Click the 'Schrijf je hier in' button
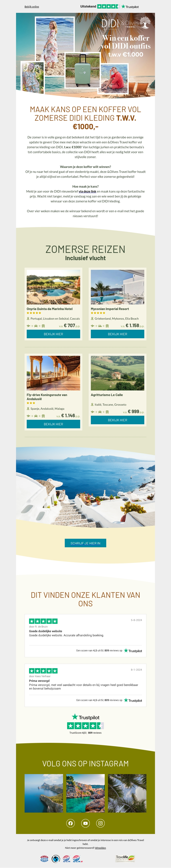Viewport: 171px width, 868px height. (x=85, y=543)
